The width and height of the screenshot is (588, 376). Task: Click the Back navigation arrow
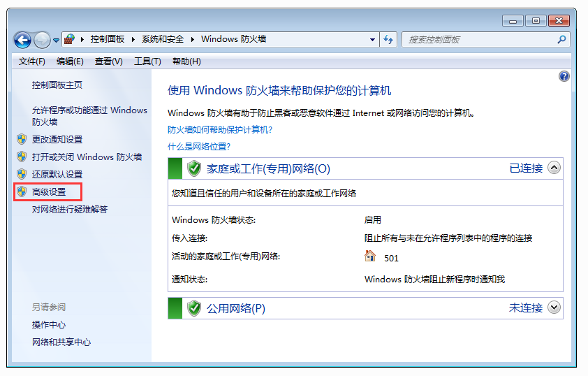tap(22, 40)
